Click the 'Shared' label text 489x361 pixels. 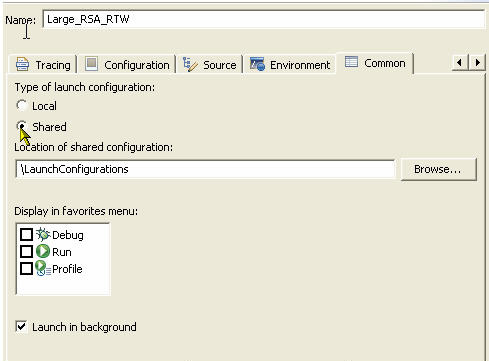point(49,127)
